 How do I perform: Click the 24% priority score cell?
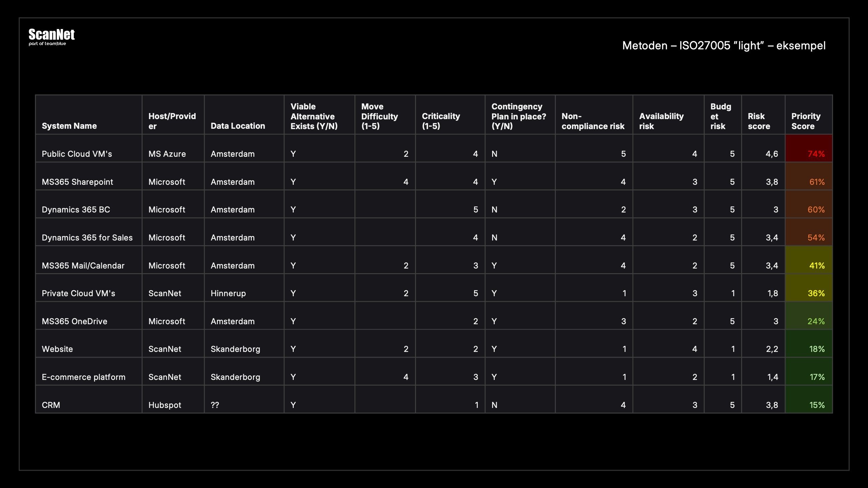coord(809,316)
